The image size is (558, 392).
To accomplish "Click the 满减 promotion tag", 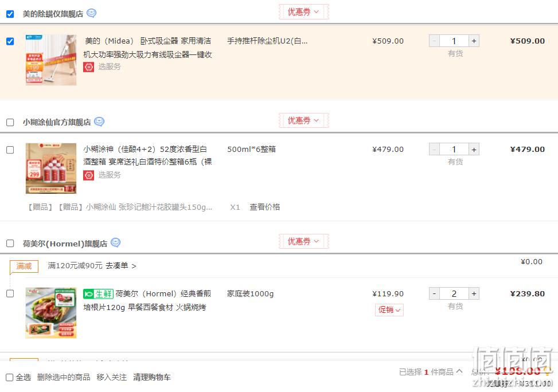I will (24, 266).
